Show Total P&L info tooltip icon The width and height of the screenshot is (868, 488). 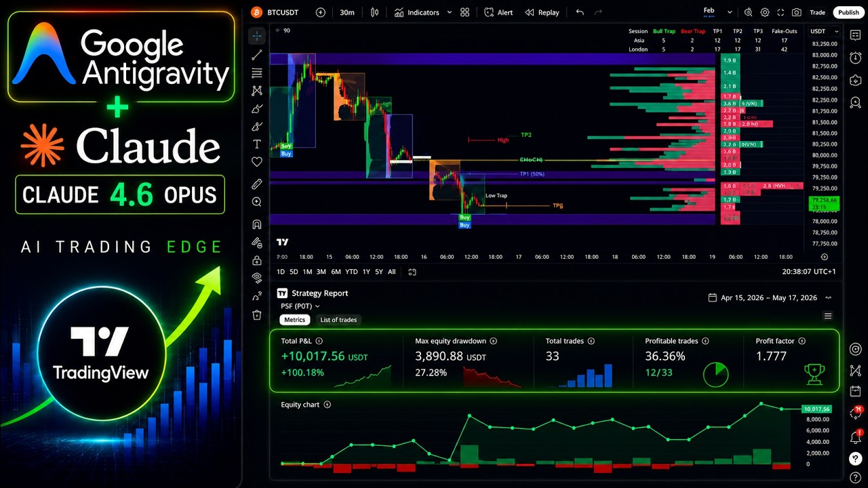coord(319,341)
